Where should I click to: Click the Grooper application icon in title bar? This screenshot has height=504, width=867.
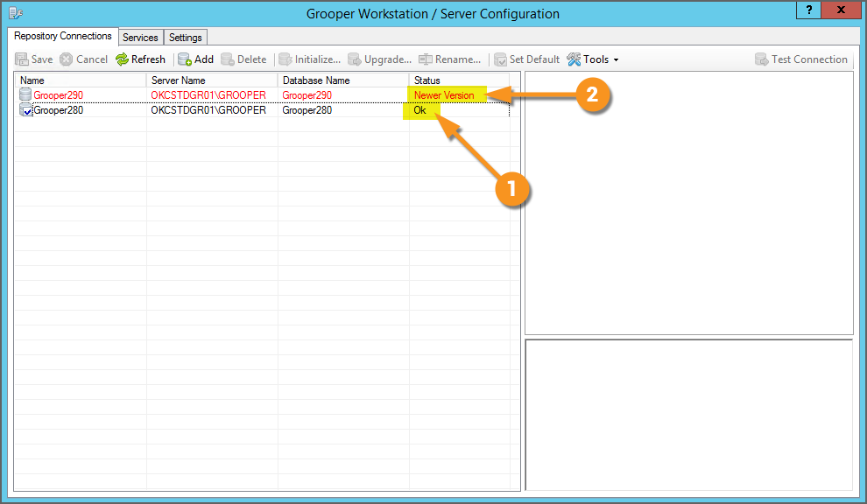pyautogui.click(x=16, y=13)
